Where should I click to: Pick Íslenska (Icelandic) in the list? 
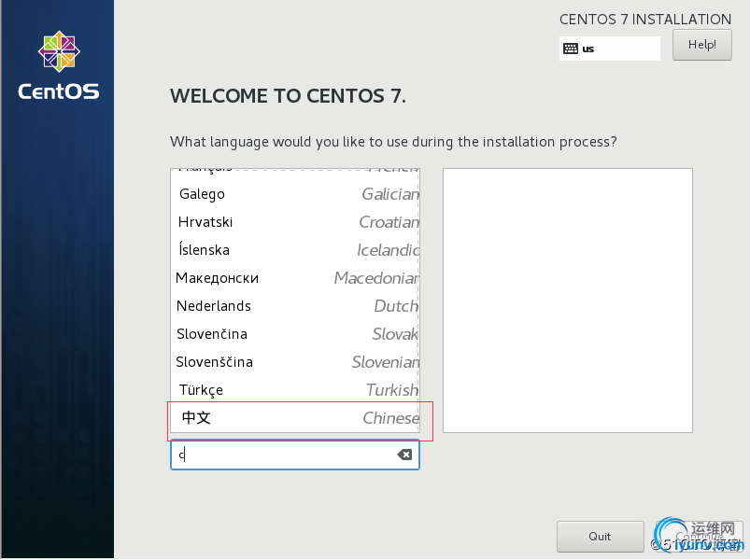(295, 250)
